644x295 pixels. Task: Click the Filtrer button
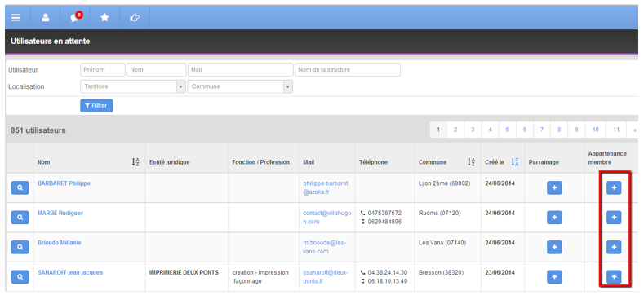tap(96, 105)
